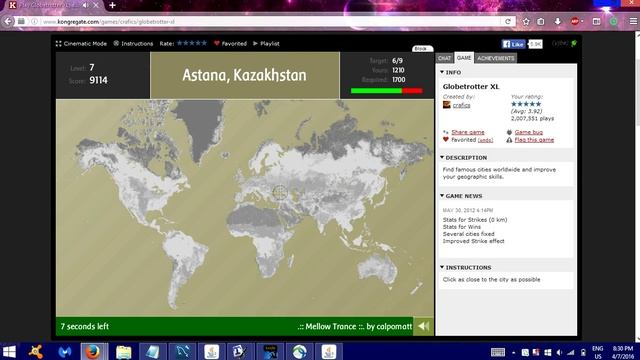Go back with the browser back arrow
Viewport: 640px width, 360px height.
point(8,21)
